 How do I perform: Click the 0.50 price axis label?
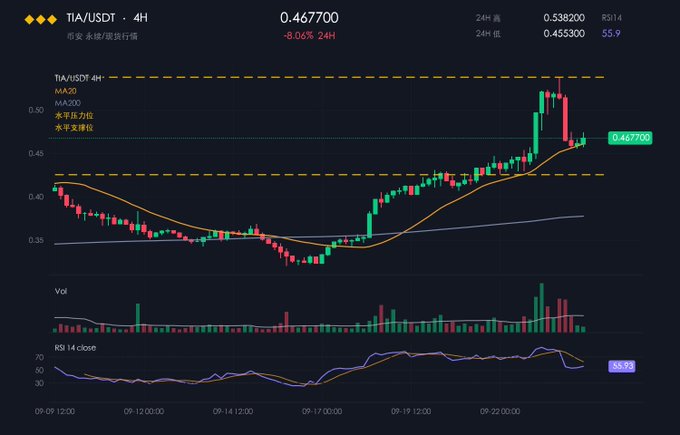coord(36,110)
